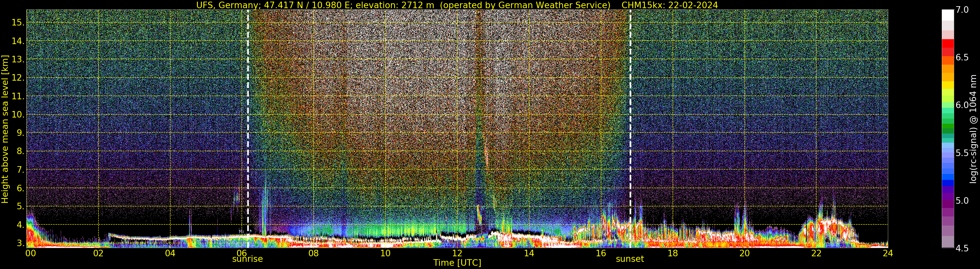Click the height axis tick label '15.'
Screen dimensions: 980x269
[x=18, y=23]
